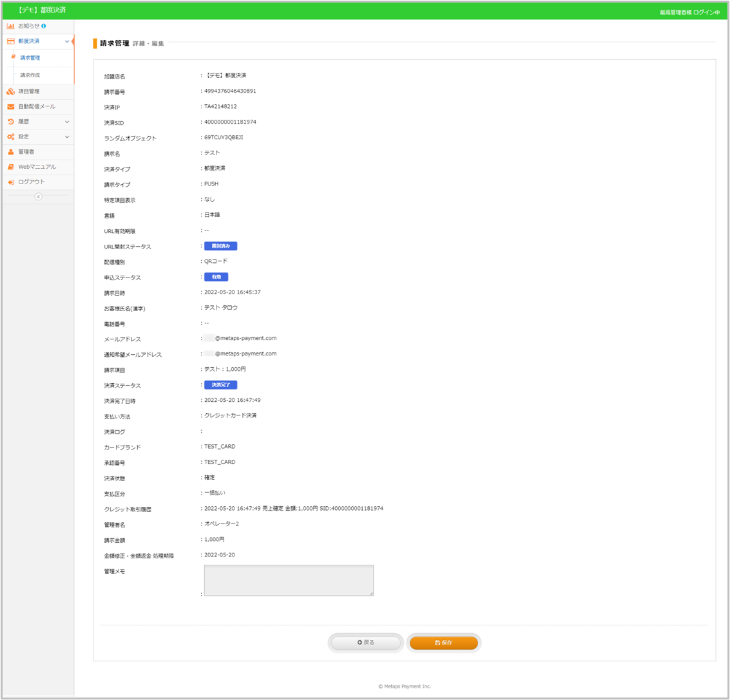The height and width of the screenshot is (700, 730).
Task: Click the 開封済み status badge
Action: (221, 246)
